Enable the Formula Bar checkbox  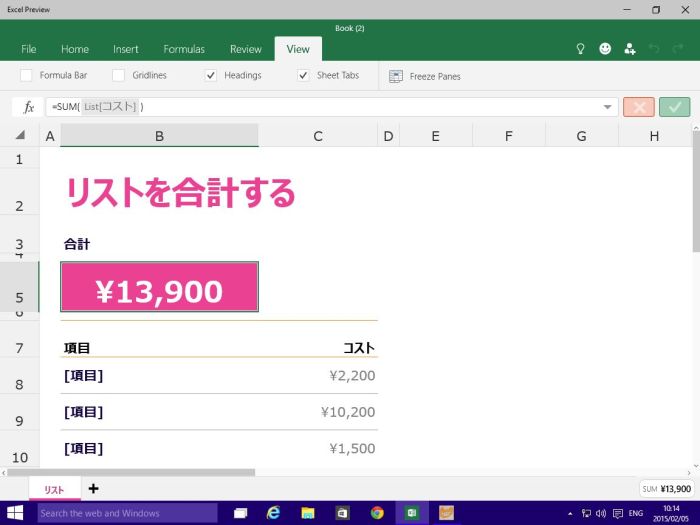click(26, 75)
